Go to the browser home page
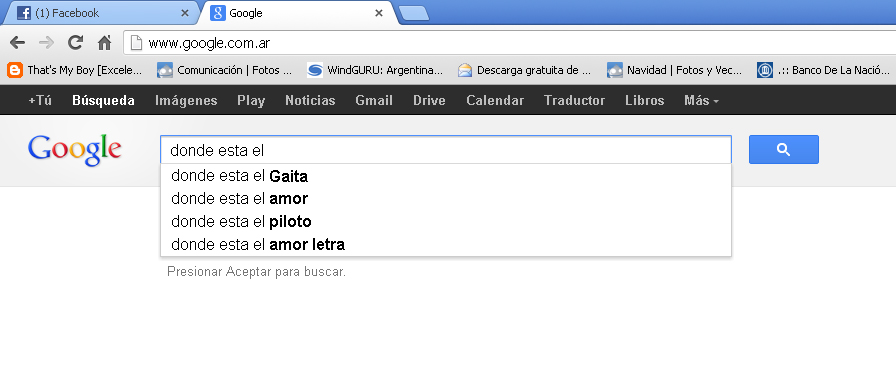Screen dimensions: 896x379 point(104,42)
